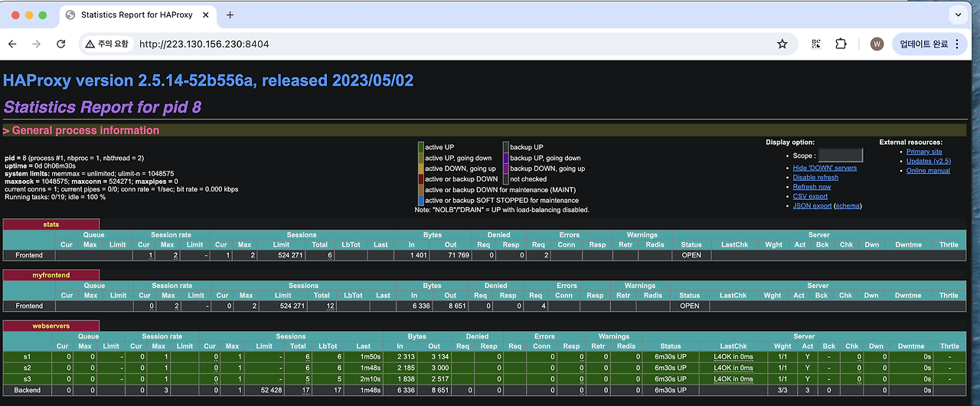
Task: Click the active or backup DOWN legend swatch
Action: tap(420, 179)
